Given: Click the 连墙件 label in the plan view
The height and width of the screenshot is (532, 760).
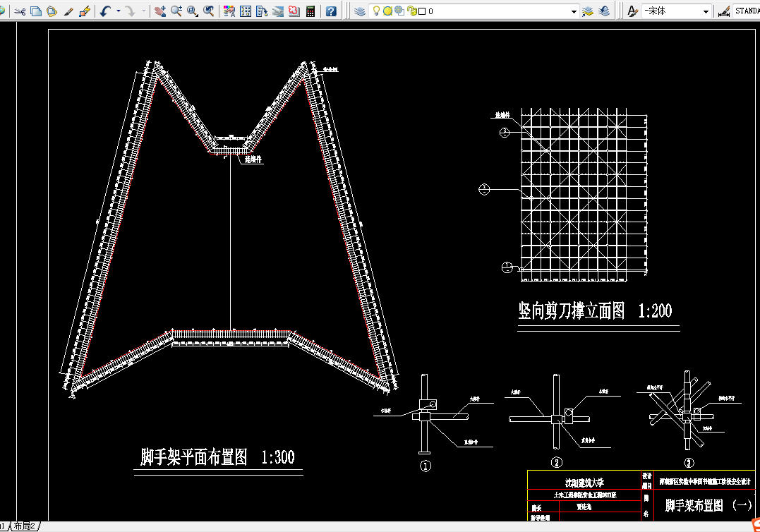Looking at the screenshot, I should tap(253, 159).
